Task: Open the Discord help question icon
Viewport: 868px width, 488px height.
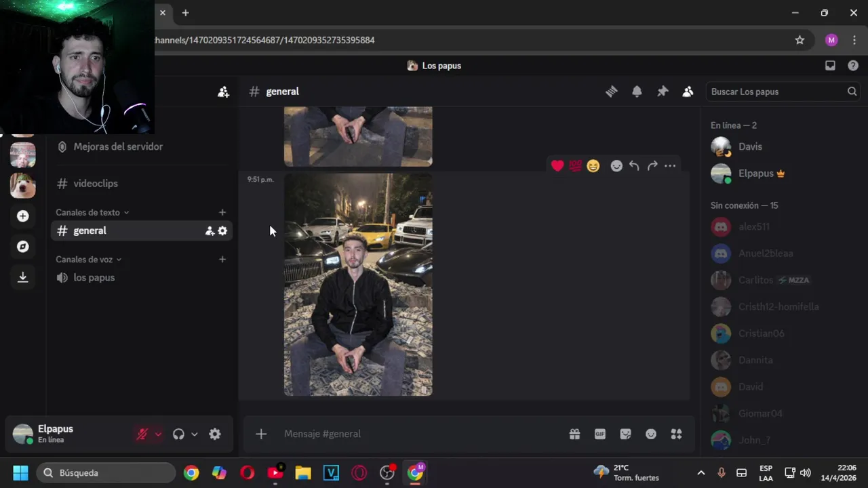Action: [853, 66]
